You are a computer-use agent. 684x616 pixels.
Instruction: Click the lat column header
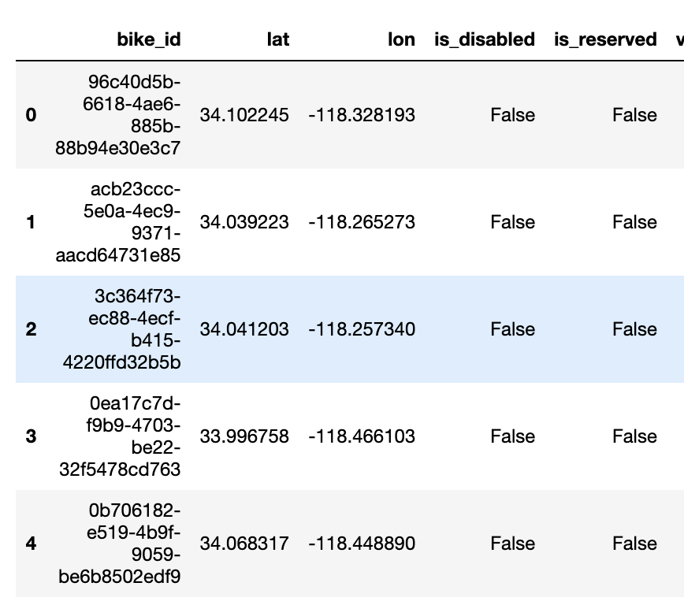click(x=278, y=39)
